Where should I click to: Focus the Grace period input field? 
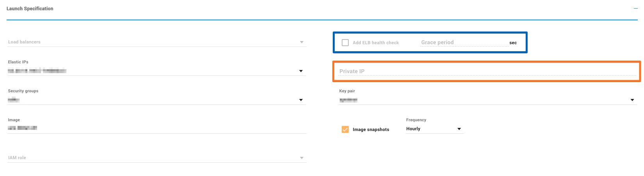point(464,42)
